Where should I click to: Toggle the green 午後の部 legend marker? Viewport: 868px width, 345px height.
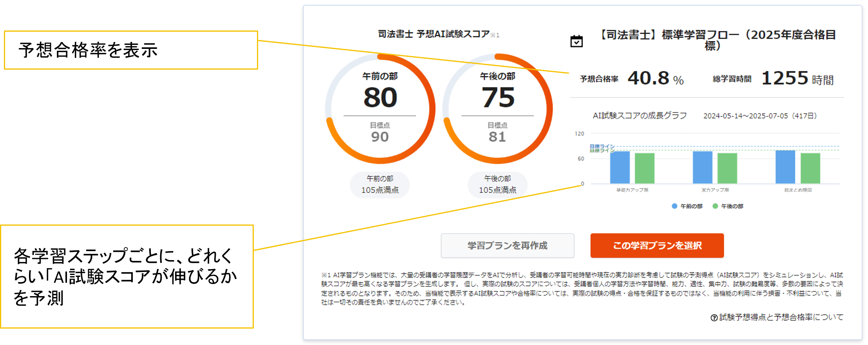[715, 206]
